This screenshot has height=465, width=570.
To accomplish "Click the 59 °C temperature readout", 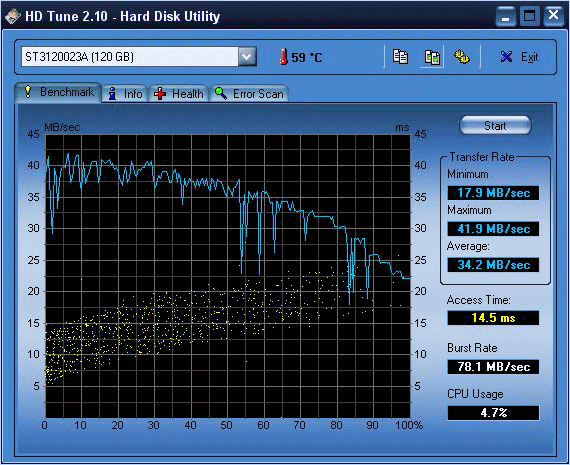I will click(306, 57).
